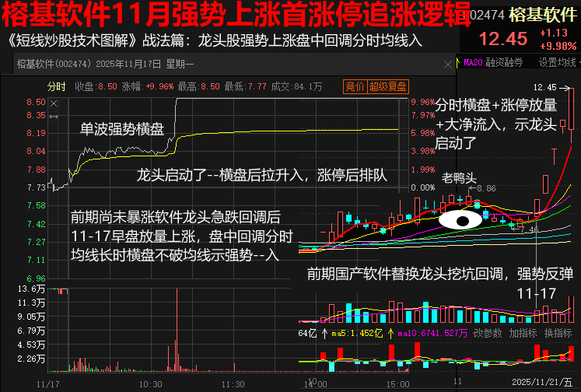Open 超级复盘 review mode
Viewport: 581px width, 392px height.
click(388, 86)
